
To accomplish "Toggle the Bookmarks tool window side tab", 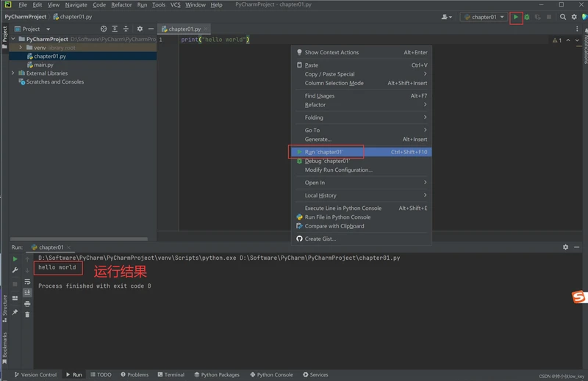I will [4, 348].
